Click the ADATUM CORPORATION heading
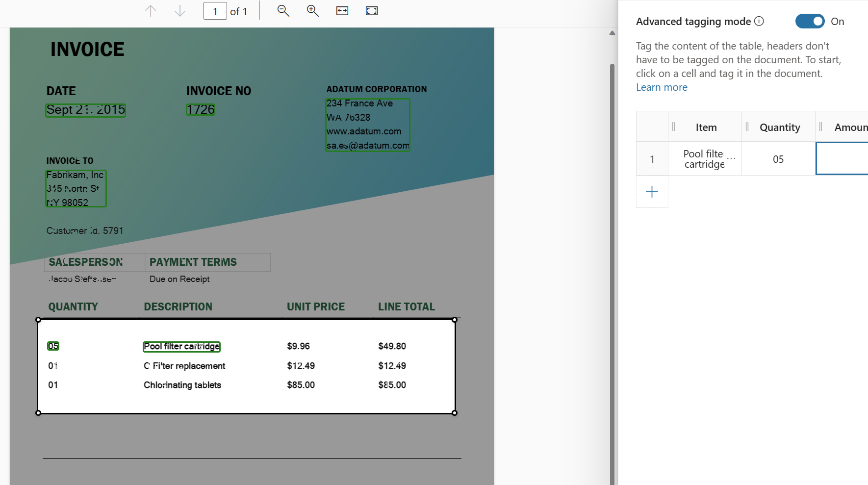Image resolution: width=868 pixels, height=485 pixels. point(377,89)
